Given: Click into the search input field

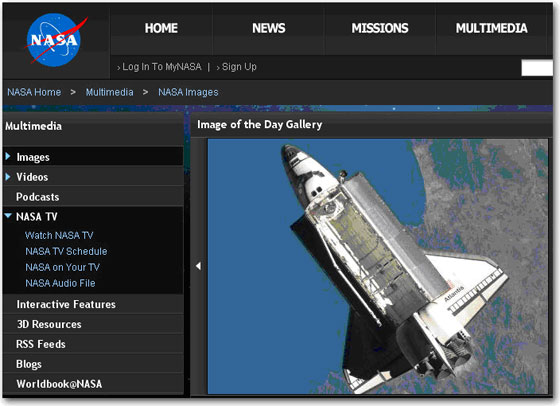Looking at the screenshot, I should pos(537,68).
